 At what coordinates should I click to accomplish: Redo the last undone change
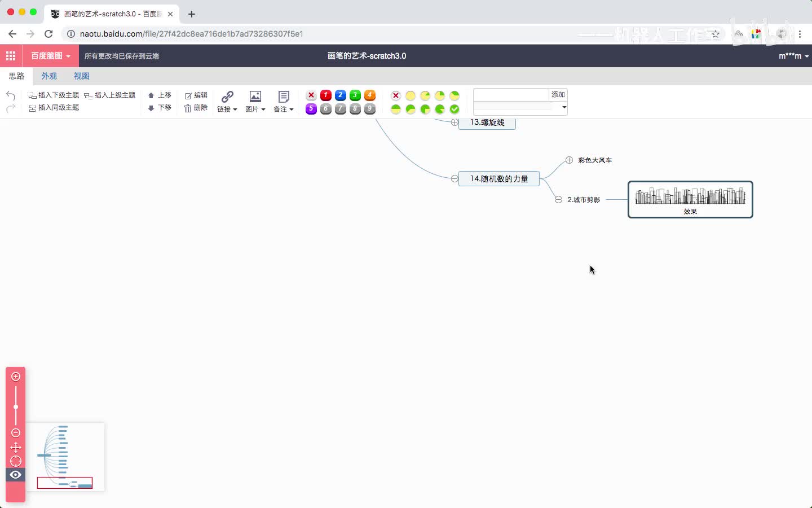tap(11, 108)
